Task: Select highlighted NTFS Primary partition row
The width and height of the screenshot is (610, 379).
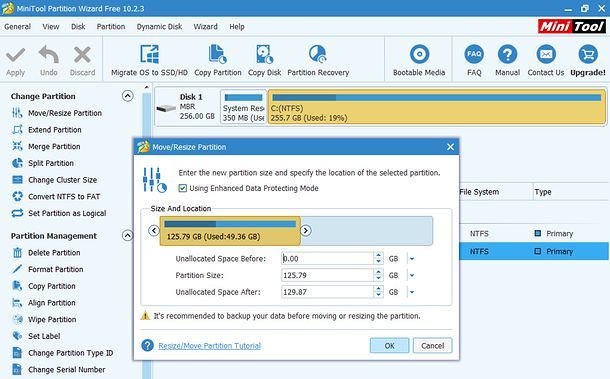Action: [x=534, y=251]
